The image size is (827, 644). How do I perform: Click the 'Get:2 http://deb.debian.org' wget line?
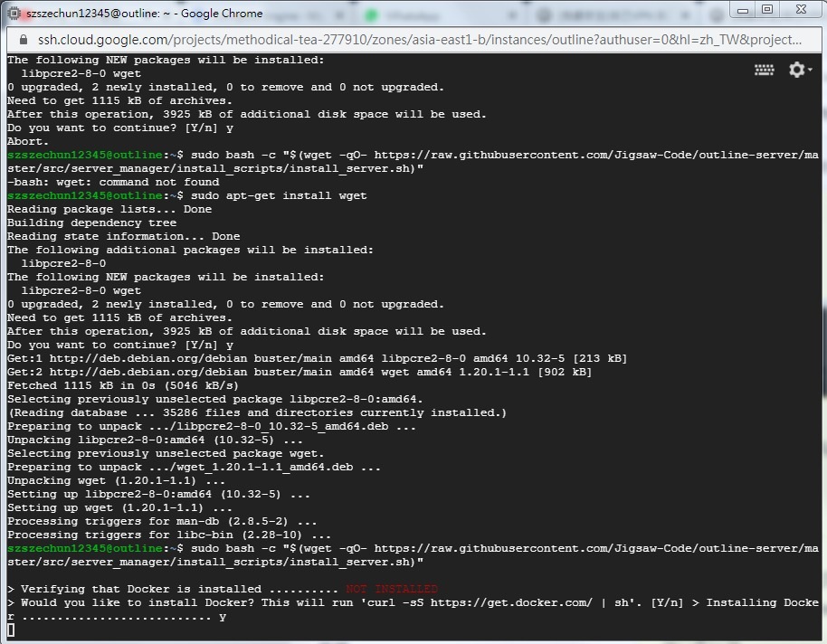coord(299,372)
